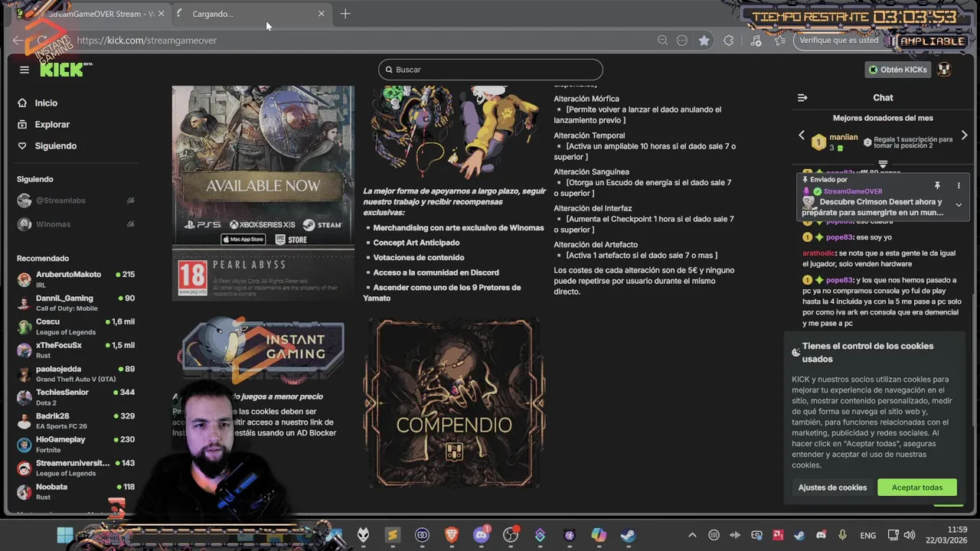Viewport: 980px width, 551px height.
Task: Click the microphone tray icon
Action: point(842,535)
